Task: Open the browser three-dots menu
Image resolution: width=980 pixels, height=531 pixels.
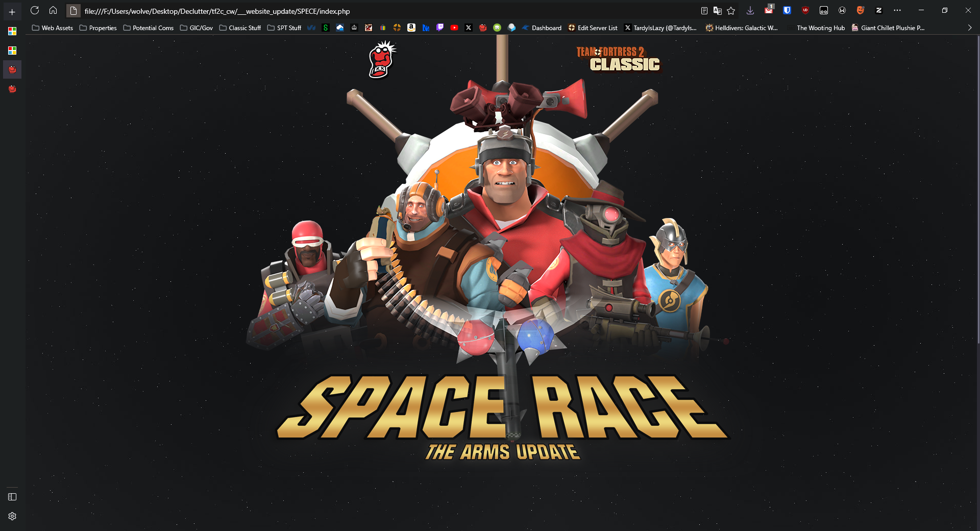Action: pyautogui.click(x=897, y=10)
